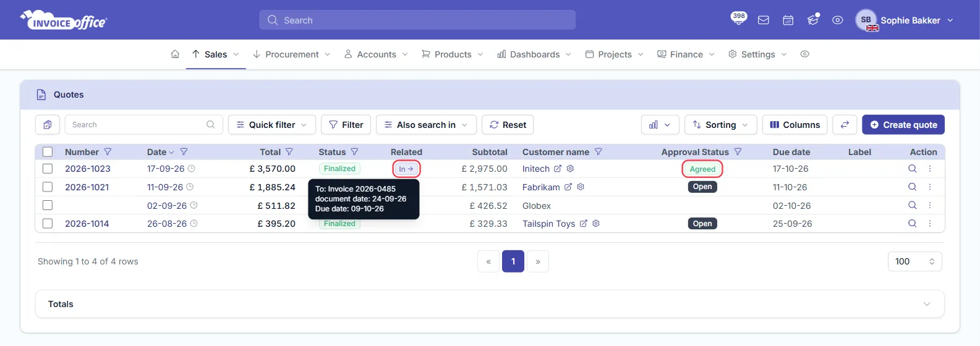Filter by Approval Status funnel icon
980x346 pixels.
(x=738, y=152)
